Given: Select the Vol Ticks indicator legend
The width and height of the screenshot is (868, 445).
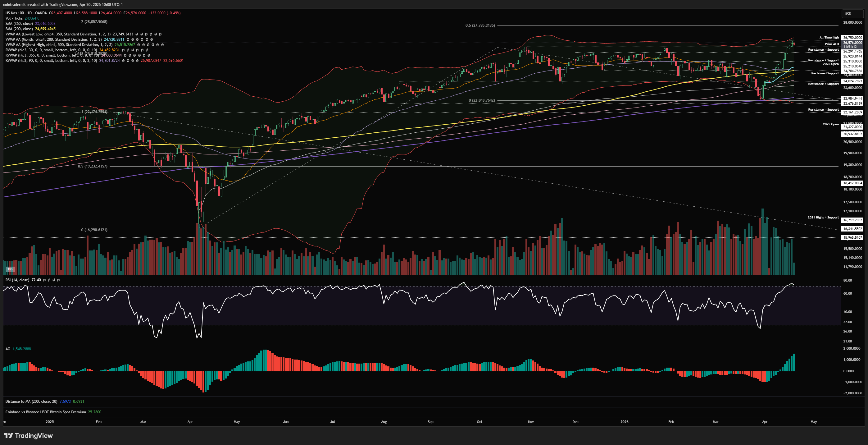Looking at the screenshot, I should (14, 18).
